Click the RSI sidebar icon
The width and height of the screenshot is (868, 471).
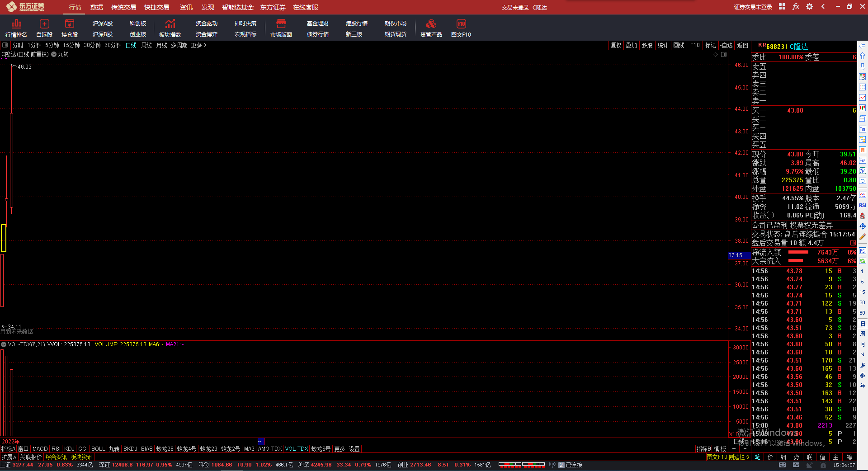(863, 205)
